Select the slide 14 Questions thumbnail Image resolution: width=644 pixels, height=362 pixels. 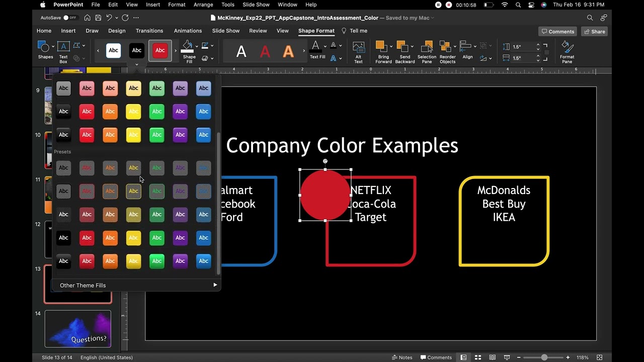tap(78, 329)
